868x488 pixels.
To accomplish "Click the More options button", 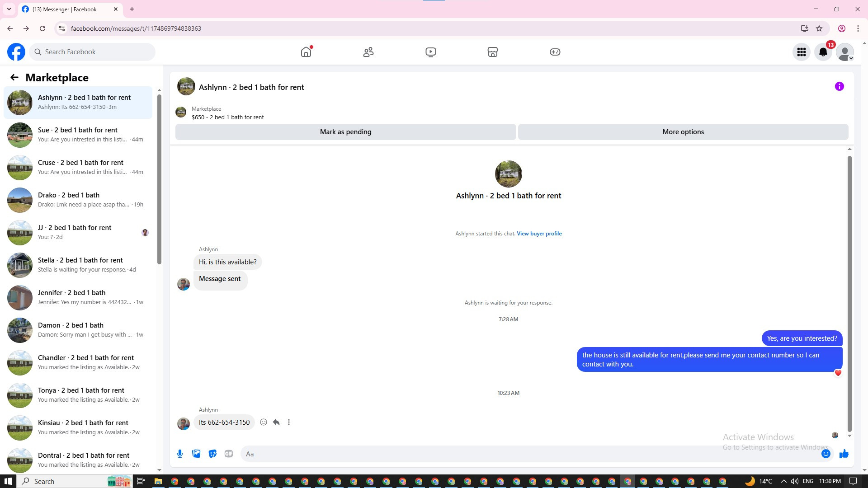I will 683,132.
